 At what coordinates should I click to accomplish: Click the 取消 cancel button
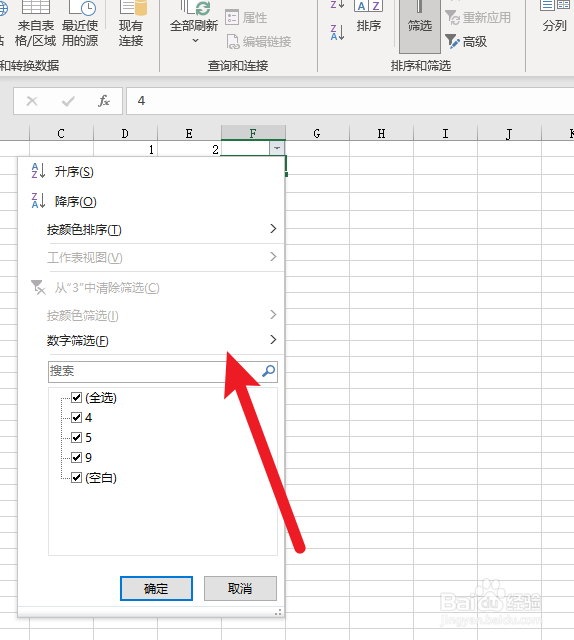pos(240,588)
